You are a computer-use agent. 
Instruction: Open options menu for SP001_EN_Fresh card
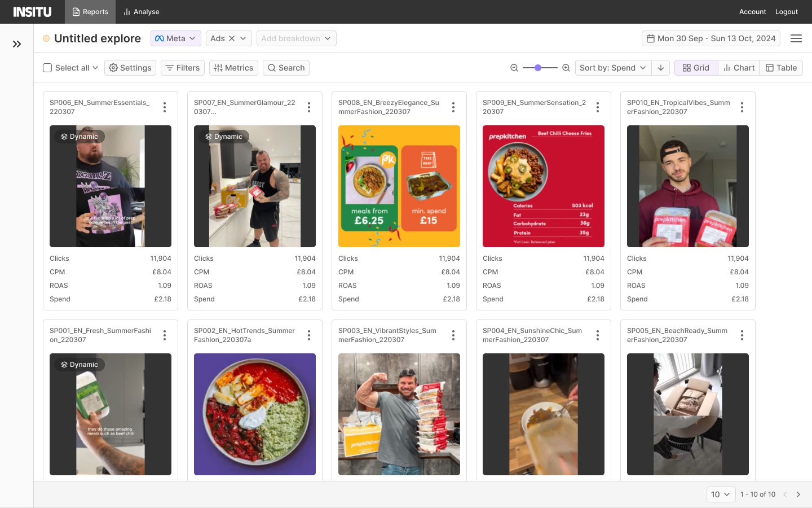165,335
